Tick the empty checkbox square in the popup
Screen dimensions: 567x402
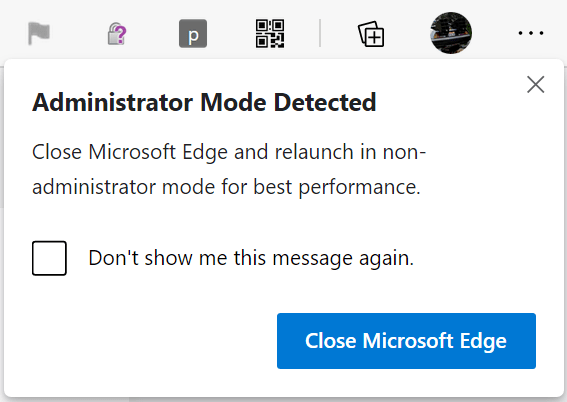pyautogui.click(x=49, y=258)
